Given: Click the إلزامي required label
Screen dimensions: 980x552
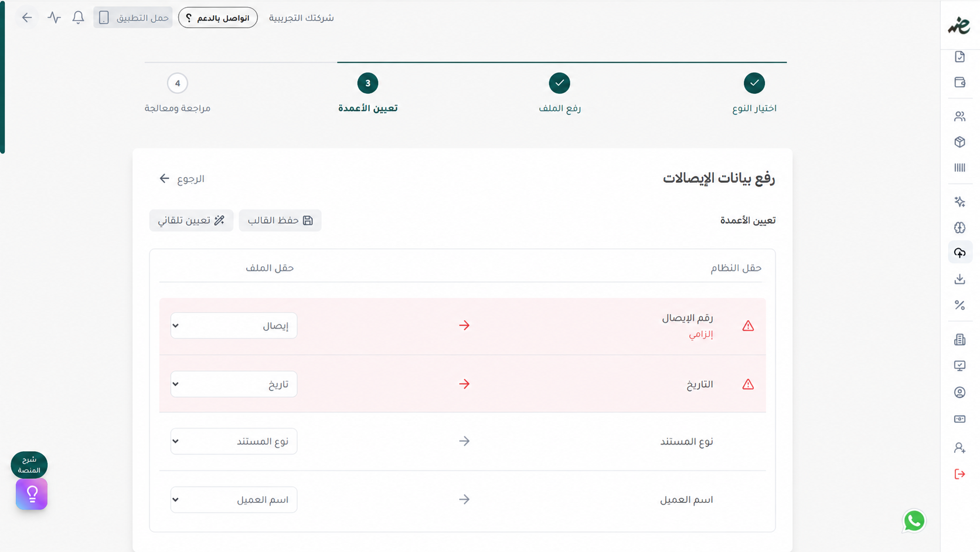Looking at the screenshot, I should click(701, 334).
